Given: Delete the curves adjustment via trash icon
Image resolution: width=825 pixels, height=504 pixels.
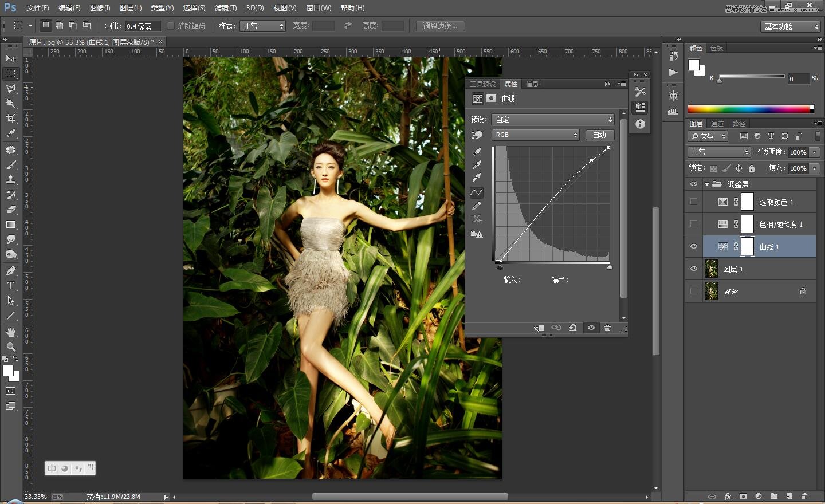Looking at the screenshot, I should (x=607, y=328).
